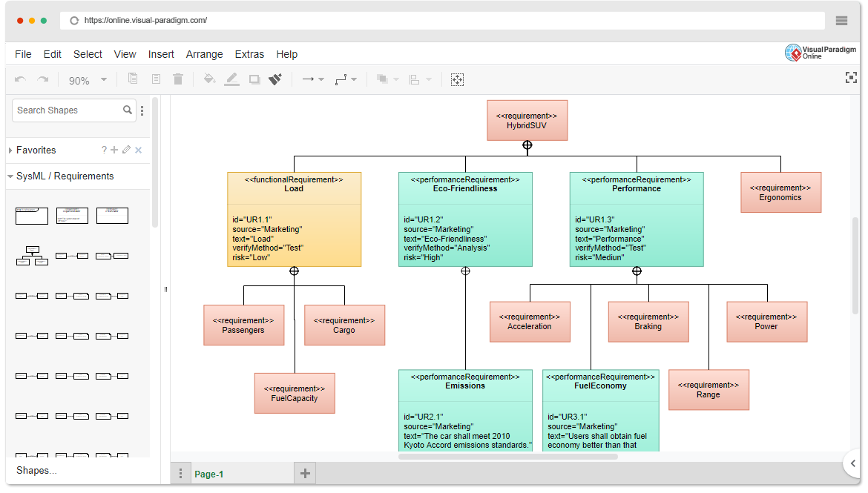This screenshot has height=493, width=868.
Task: Click the search magnifier in Search Shapes
Action: click(127, 110)
